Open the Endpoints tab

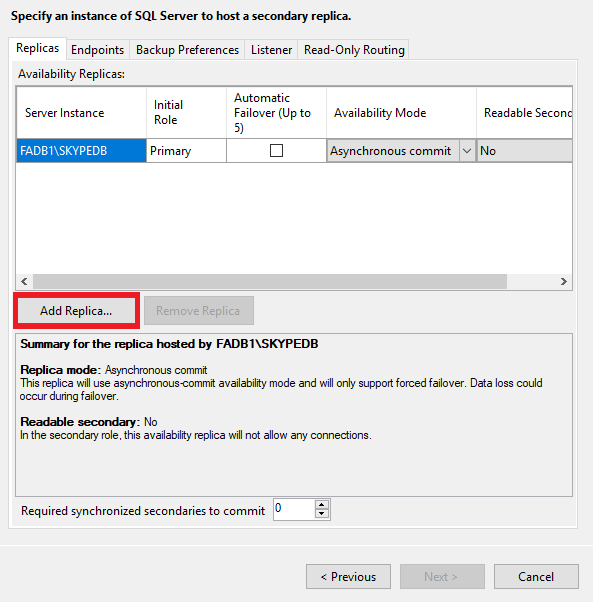pos(97,50)
